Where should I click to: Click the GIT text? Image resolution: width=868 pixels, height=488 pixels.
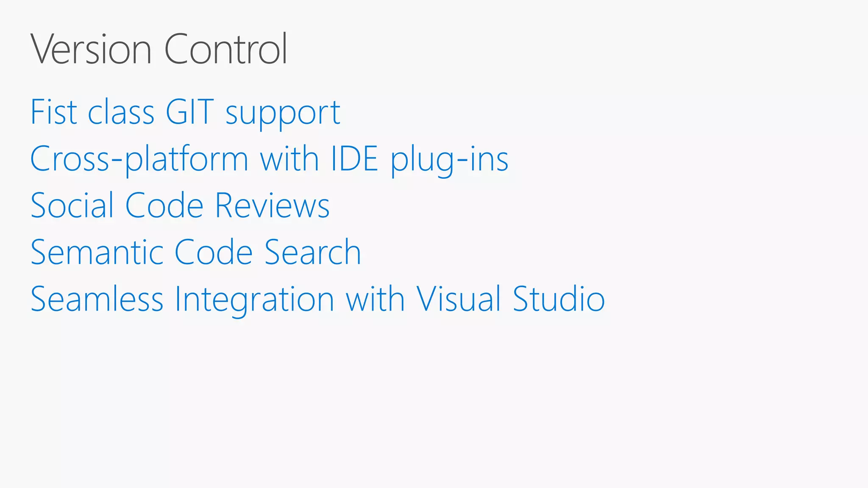pos(190,112)
